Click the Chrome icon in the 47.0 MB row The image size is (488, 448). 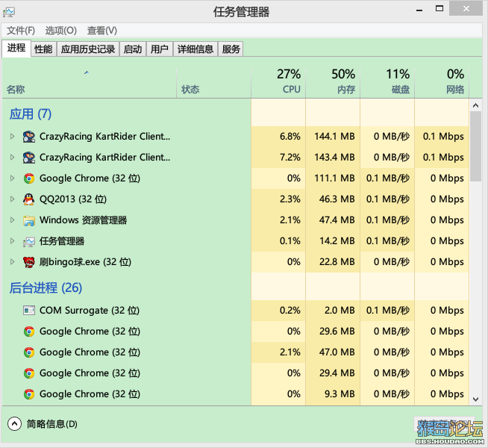(29, 352)
